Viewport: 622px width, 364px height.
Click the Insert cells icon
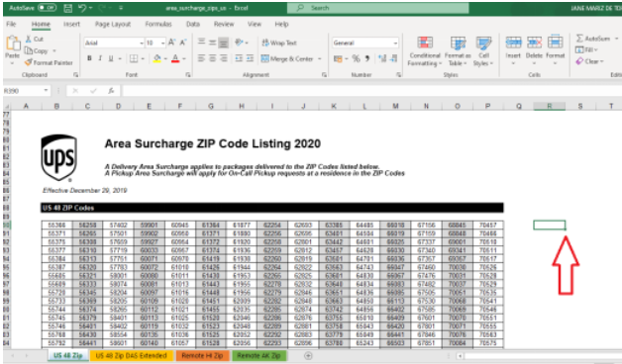513,42
